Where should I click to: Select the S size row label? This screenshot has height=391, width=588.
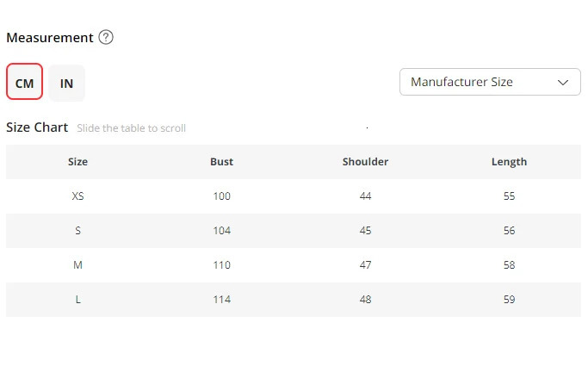point(78,231)
